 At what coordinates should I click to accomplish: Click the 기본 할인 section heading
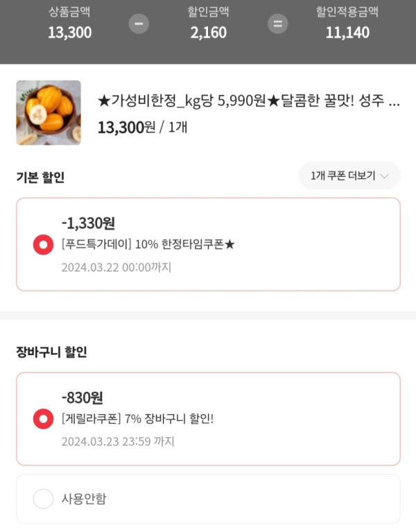pos(40,177)
